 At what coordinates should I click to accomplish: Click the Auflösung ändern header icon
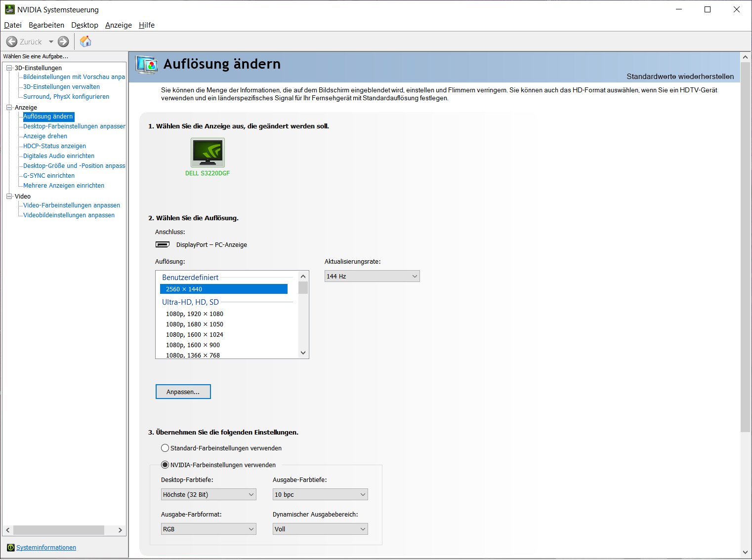point(147,65)
